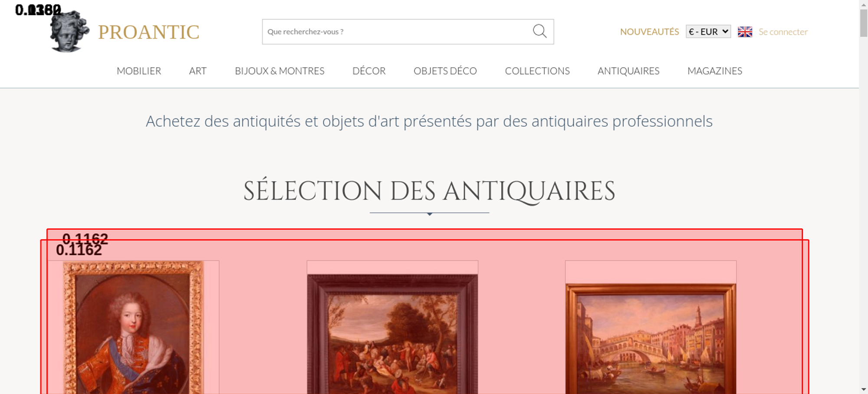Open the crowd landscape painting thumbnail
The image size is (868, 394).
392,334
